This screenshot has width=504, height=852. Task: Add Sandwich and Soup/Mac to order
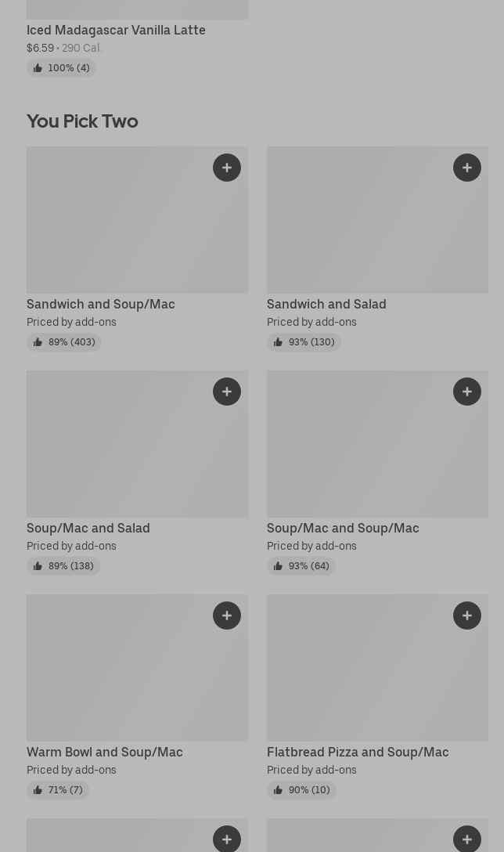227,168
